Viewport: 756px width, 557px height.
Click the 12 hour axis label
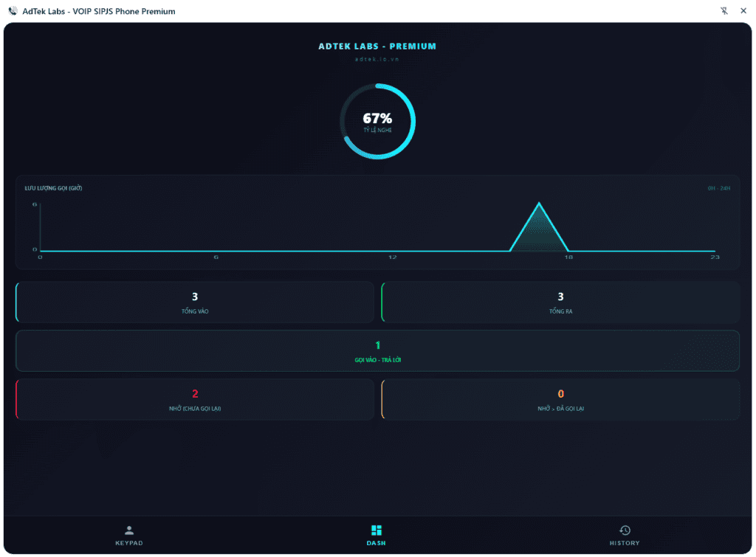coord(393,257)
